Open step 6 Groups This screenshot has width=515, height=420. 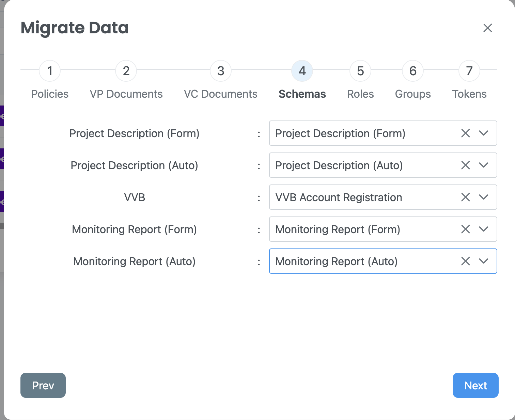tap(413, 71)
